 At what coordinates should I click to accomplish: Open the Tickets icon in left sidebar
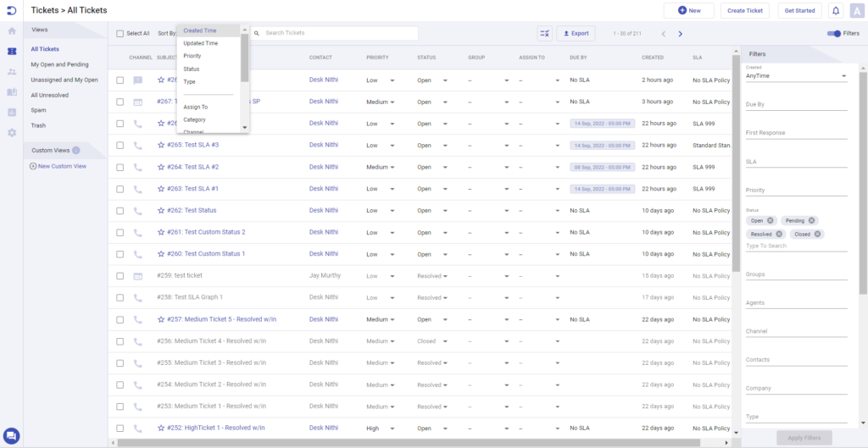click(12, 52)
